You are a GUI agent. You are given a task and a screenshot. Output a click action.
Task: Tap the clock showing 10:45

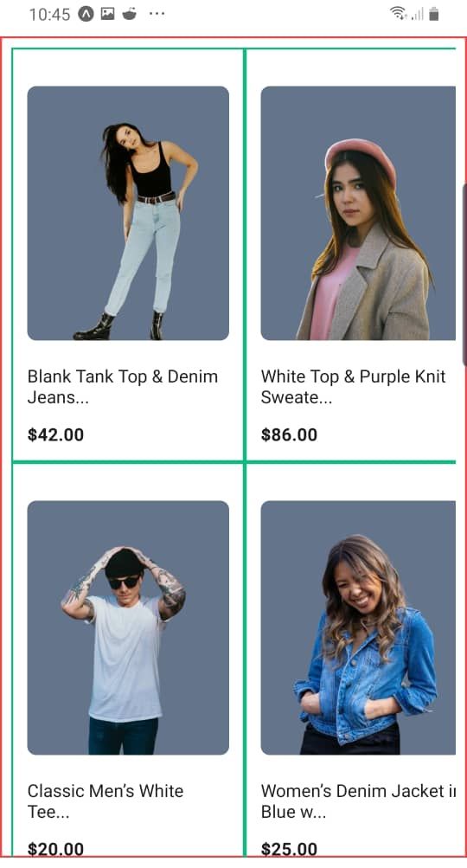pos(50,15)
